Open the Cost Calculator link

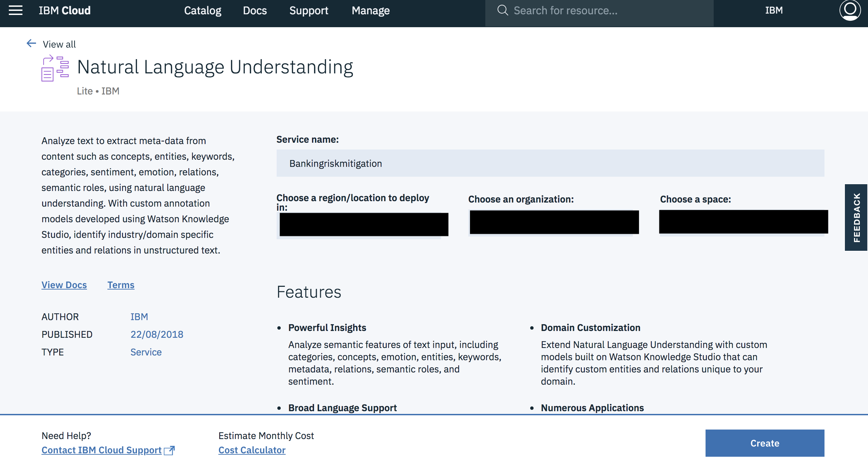click(252, 450)
